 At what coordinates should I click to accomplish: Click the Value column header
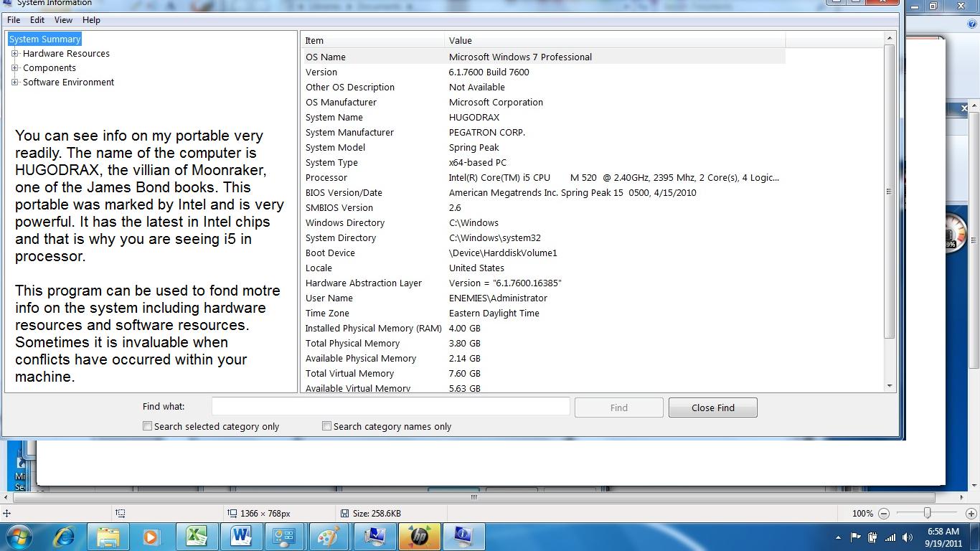615,40
